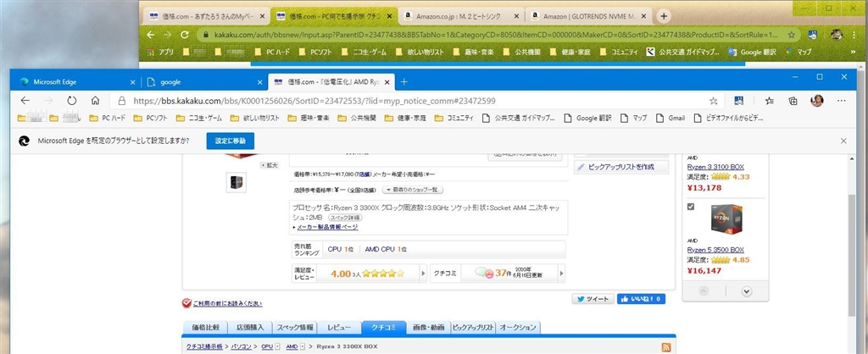
Task: Open the Gmail bookmark in Edge
Action: point(670,118)
